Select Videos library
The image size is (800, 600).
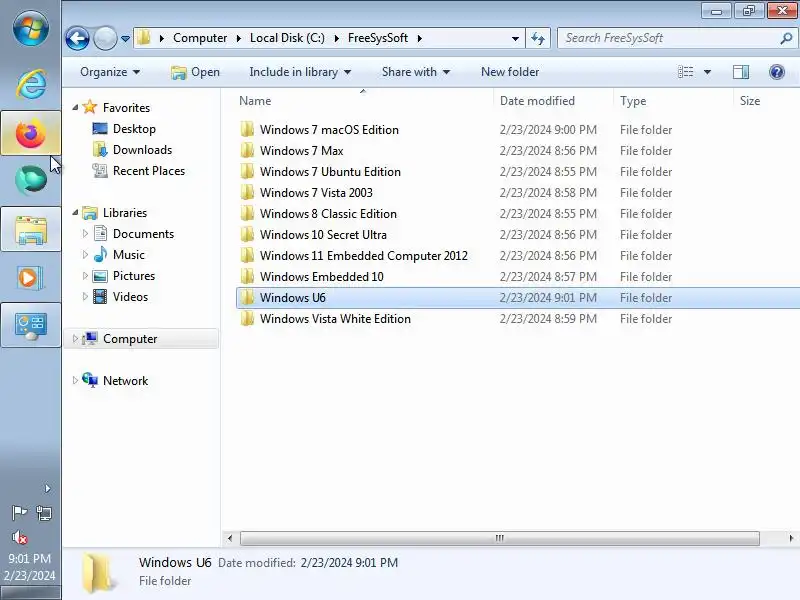tap(130, 296)
